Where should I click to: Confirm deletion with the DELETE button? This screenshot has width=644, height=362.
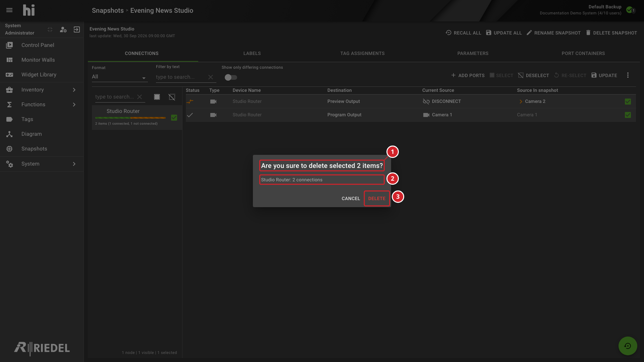(377, 198)
